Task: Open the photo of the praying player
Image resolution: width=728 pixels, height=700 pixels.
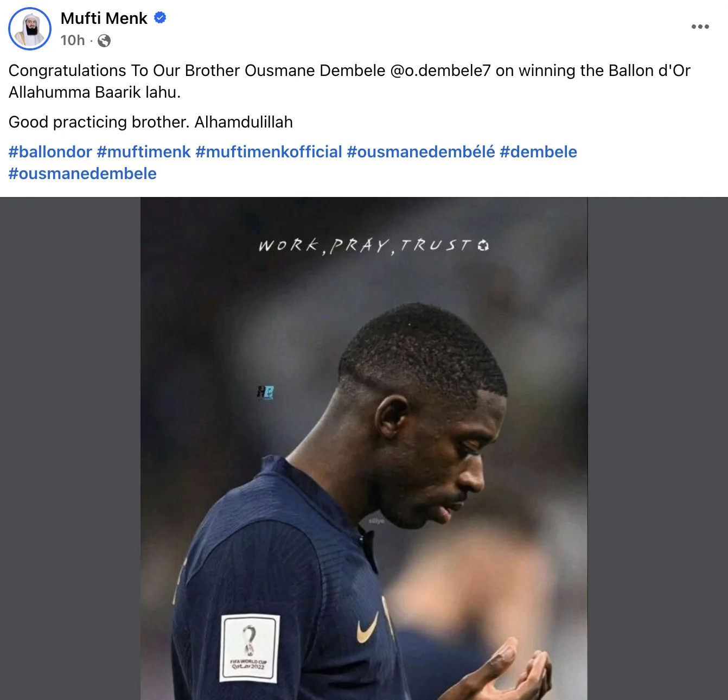Action: (x=364, y=448)
